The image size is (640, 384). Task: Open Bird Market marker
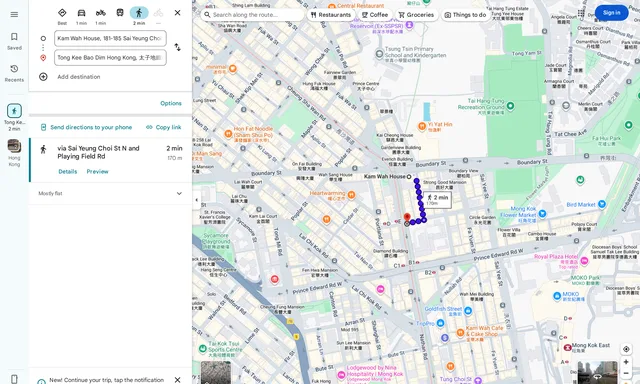click(602, 204)
